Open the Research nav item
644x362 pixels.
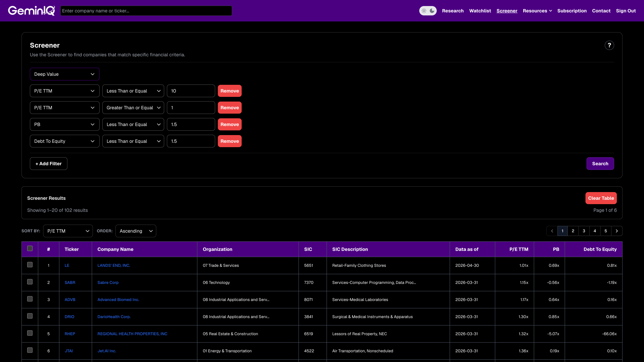pos(453,11)
